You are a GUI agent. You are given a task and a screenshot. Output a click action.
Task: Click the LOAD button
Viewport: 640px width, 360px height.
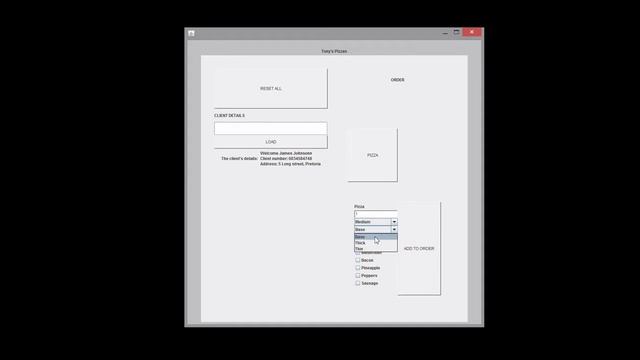click(271, 142)
